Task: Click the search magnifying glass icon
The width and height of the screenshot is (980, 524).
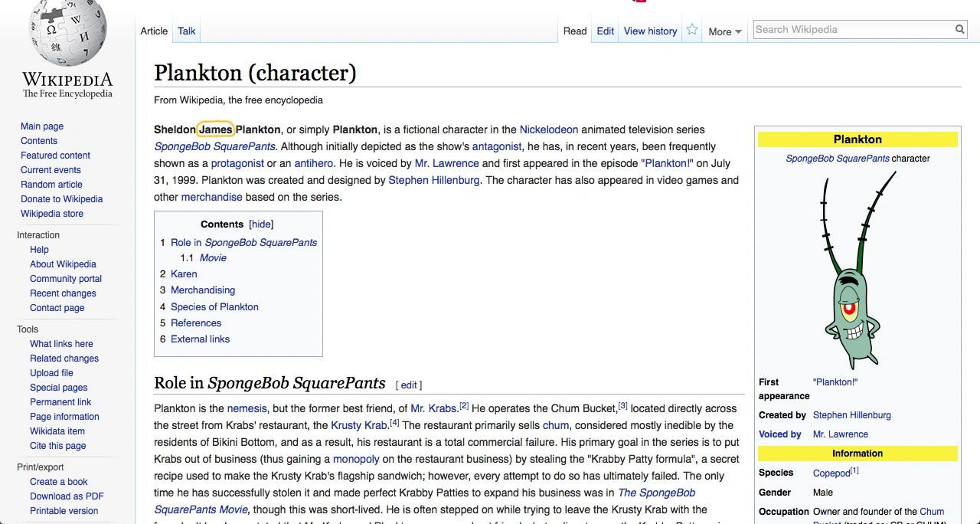Action: [x=959, y=30]
